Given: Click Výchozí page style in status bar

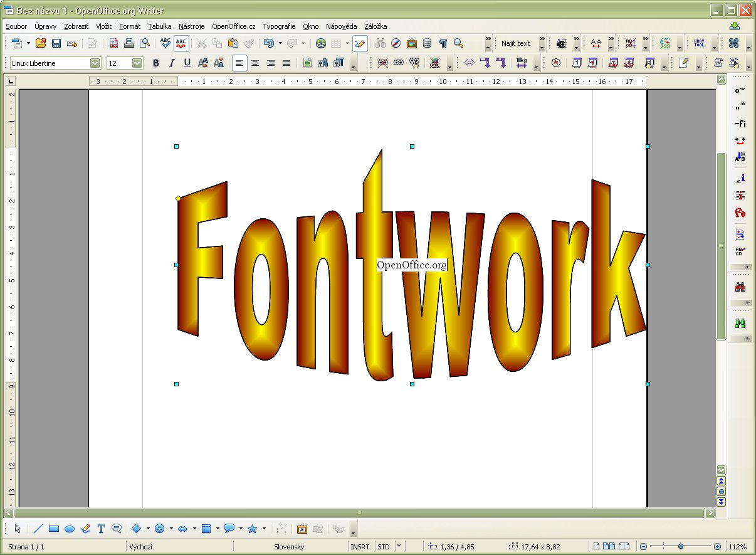Looking at the screenshot, I should tap(140, 547).
